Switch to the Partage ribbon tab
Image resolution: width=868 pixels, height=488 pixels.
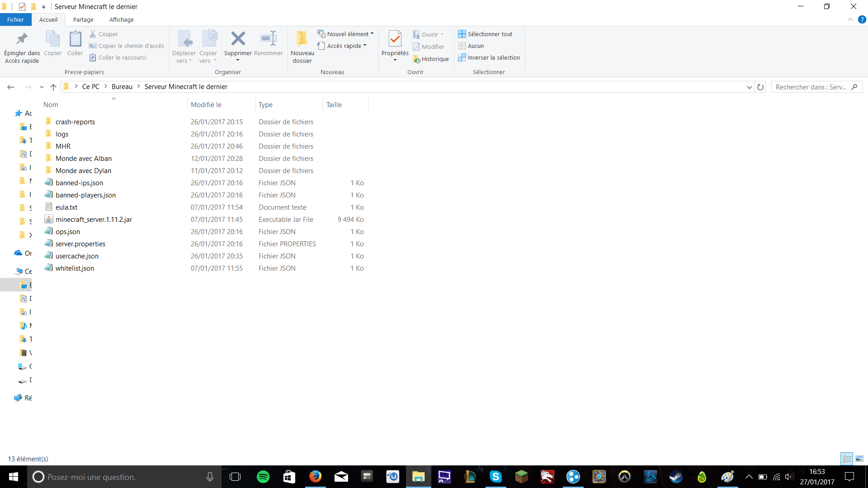83,19
